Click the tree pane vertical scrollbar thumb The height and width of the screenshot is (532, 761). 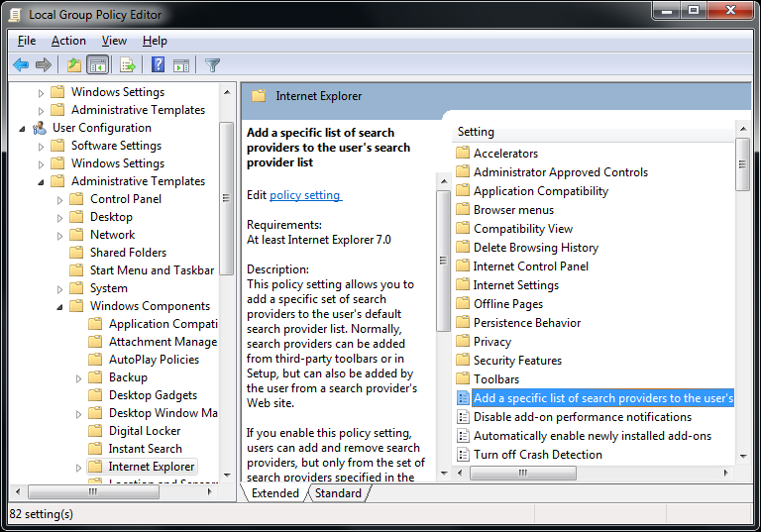[x=226, y=198]
